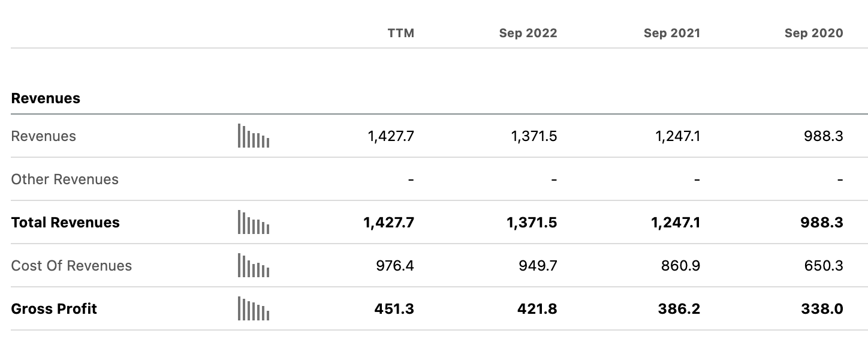Screen dimensions: 868x348
Task: Select the Sep 2021 column header
Action: (672, 33)
